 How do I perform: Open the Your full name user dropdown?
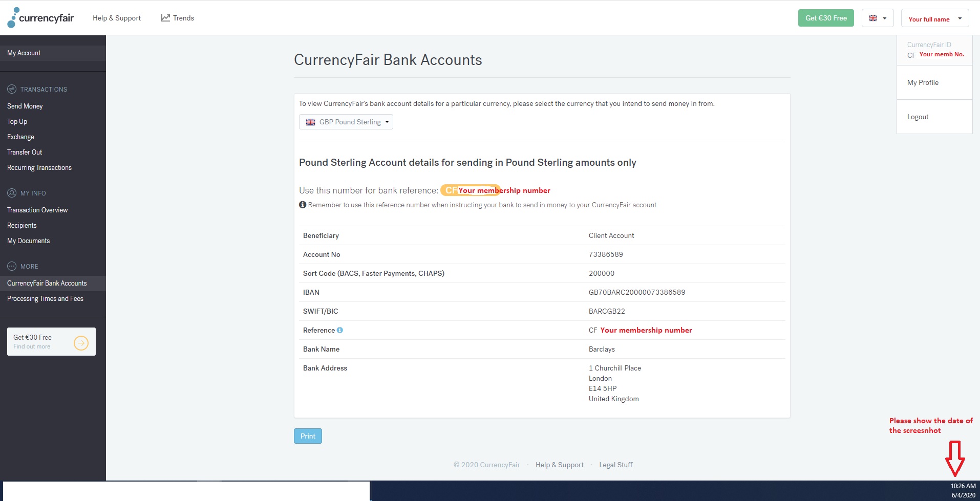tap(935, 18)
